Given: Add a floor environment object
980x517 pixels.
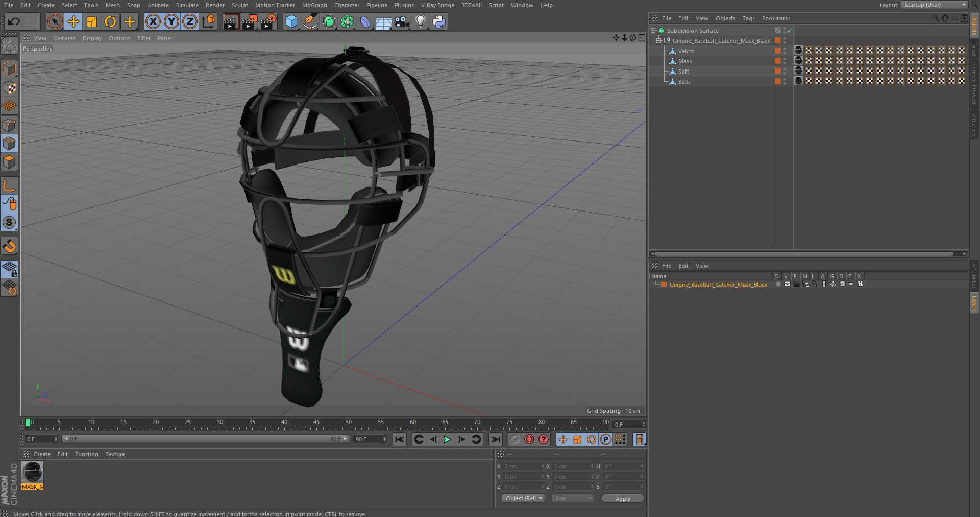Looking at the screenshot, I should point(383,21).
